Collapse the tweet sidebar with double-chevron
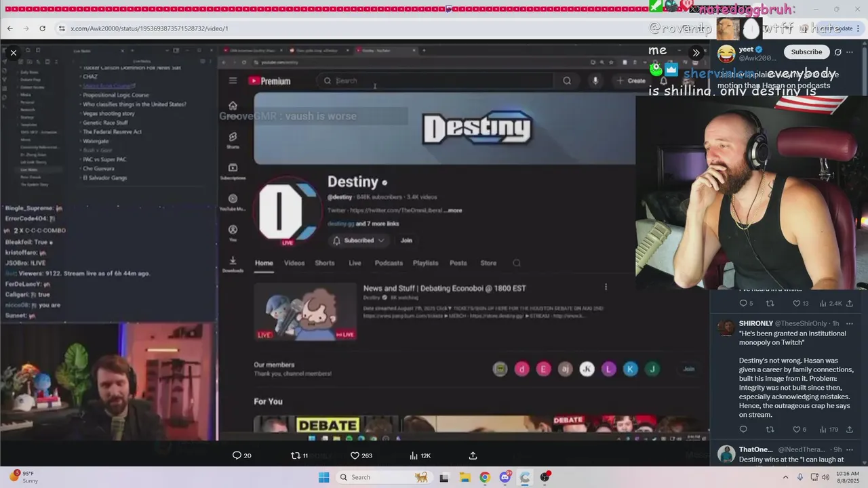The height and width of the screenshot is (488, 868). [696, 52]
